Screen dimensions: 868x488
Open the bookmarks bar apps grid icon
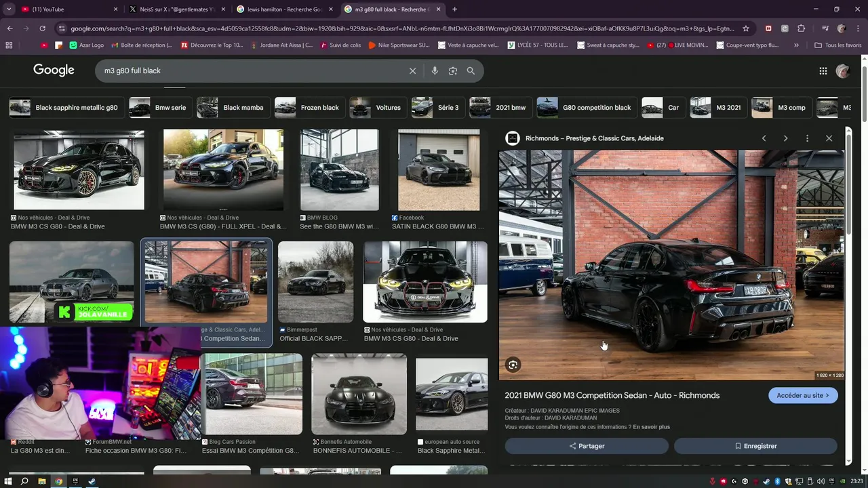coord(9,45)
